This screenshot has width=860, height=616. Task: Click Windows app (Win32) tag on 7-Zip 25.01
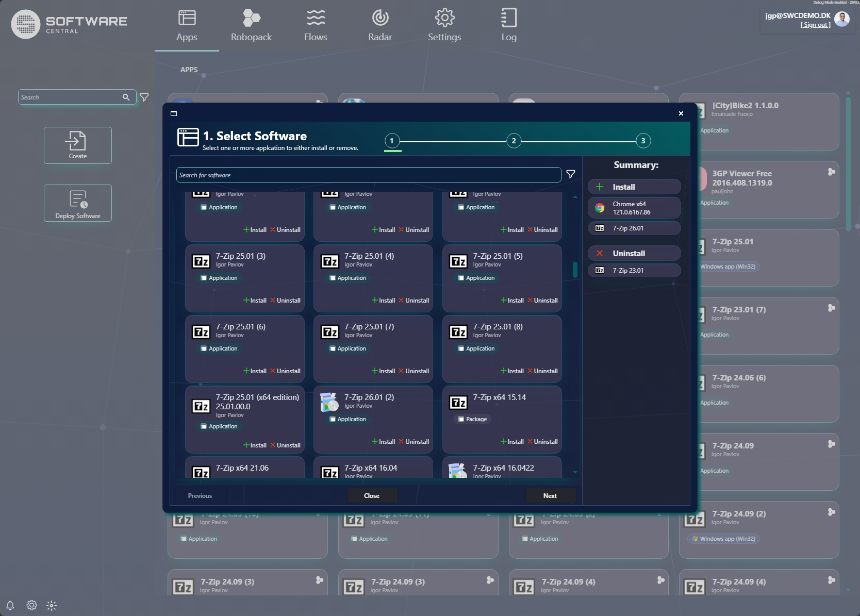727,267
